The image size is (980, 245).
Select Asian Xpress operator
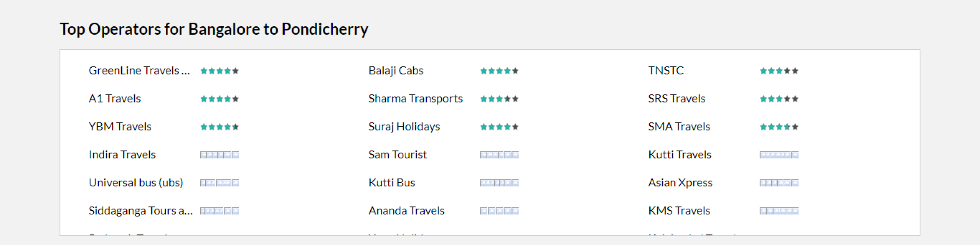tap(680, 183)
